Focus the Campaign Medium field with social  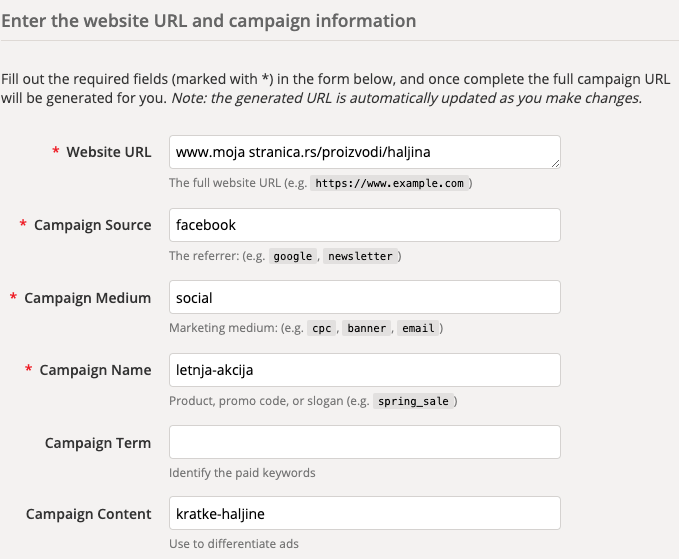point(365,297)
